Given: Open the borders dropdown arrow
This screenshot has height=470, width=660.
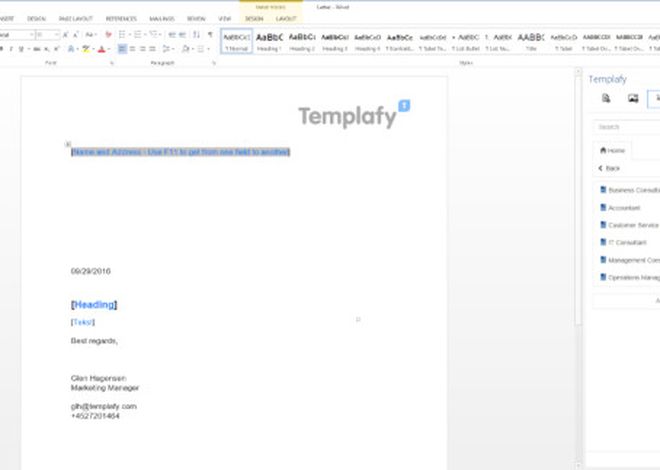Looking at the screenshot, I should (x=208, y=49).
